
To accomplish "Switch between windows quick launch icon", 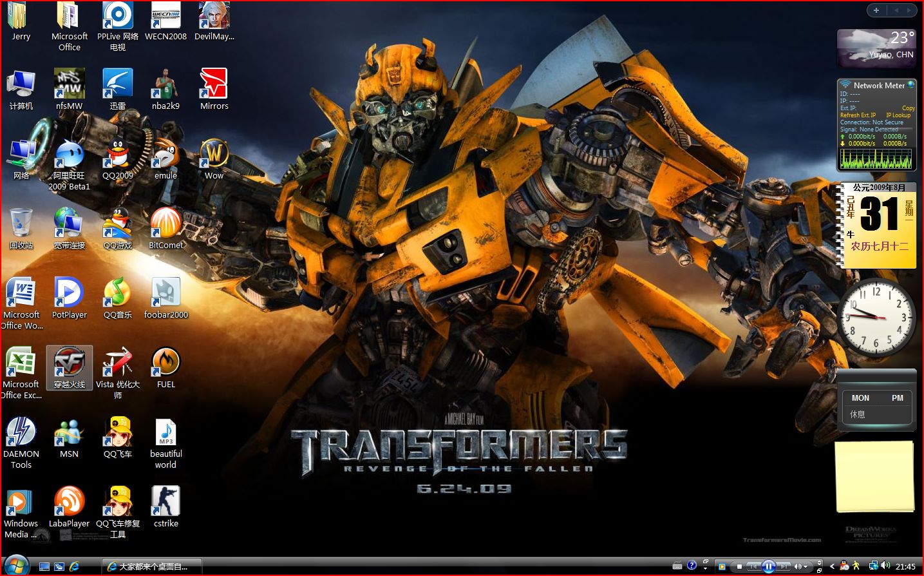I will point(59,566).
